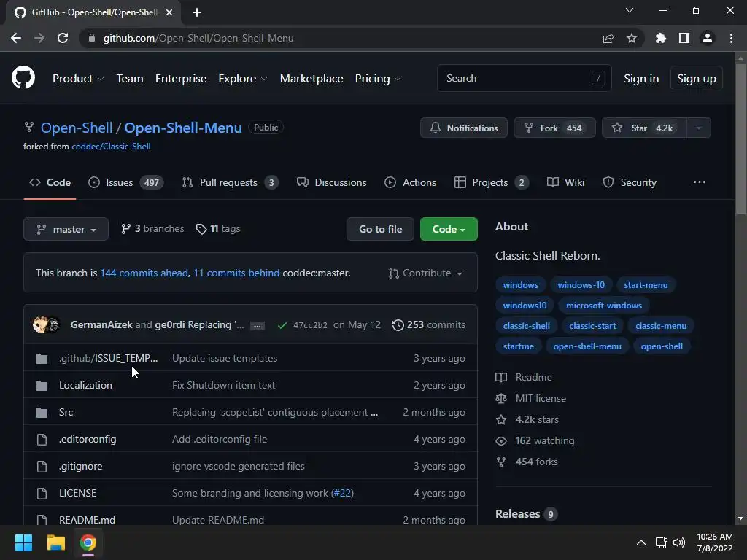The height and width of the screenshot is (560, 747).
Task: Open Star lists dropdown arrow
Action: click(x=699, y=128)
